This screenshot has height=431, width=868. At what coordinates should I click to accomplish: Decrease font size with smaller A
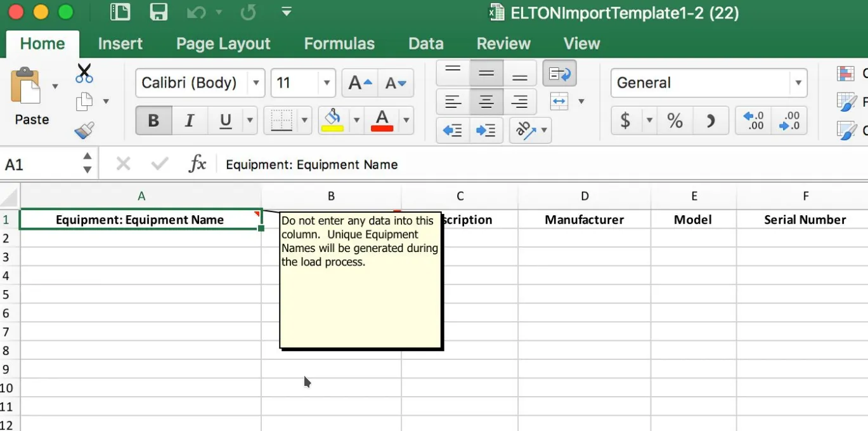tap(396, 83)
